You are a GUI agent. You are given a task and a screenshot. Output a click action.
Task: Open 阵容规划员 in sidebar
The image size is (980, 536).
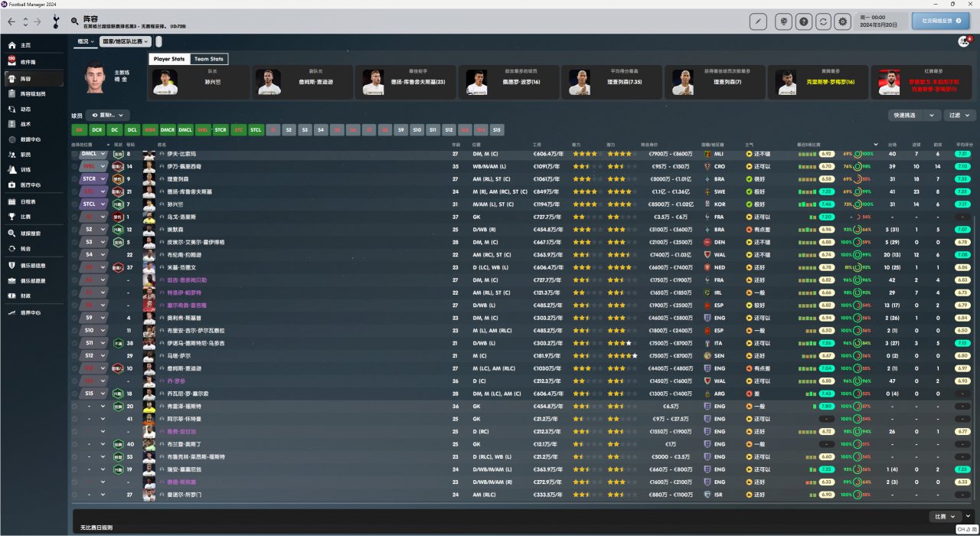[x=33, y=93]
